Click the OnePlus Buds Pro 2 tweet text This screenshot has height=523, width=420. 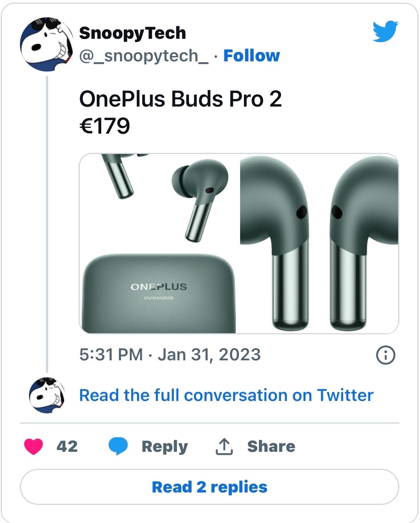pos(181,99)
